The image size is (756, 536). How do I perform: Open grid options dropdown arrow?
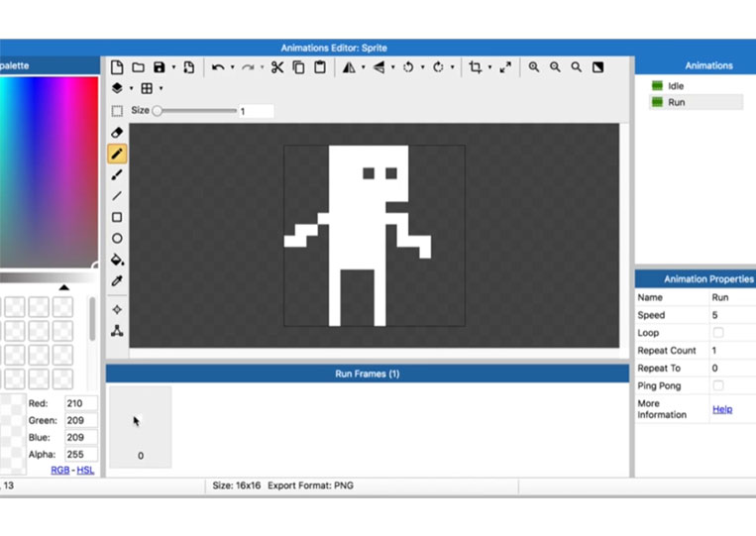(162, 88)
